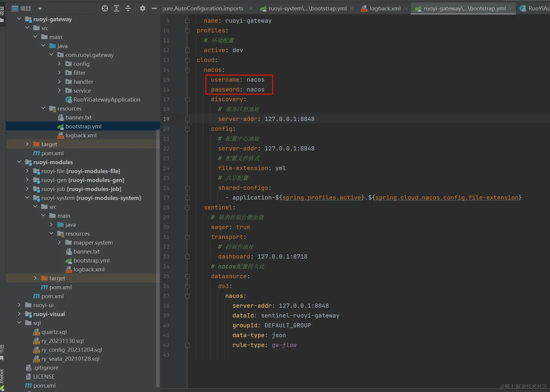The image size is (550, 392).
Task: Expand the ruoyi-visual module
Action: click(x=19, y=314)
